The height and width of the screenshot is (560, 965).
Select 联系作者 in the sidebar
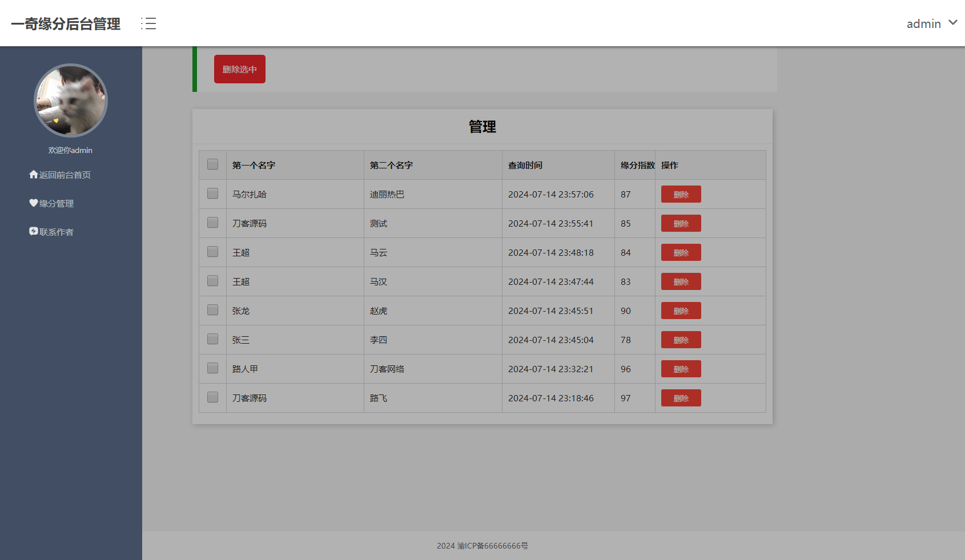[55, 232]
